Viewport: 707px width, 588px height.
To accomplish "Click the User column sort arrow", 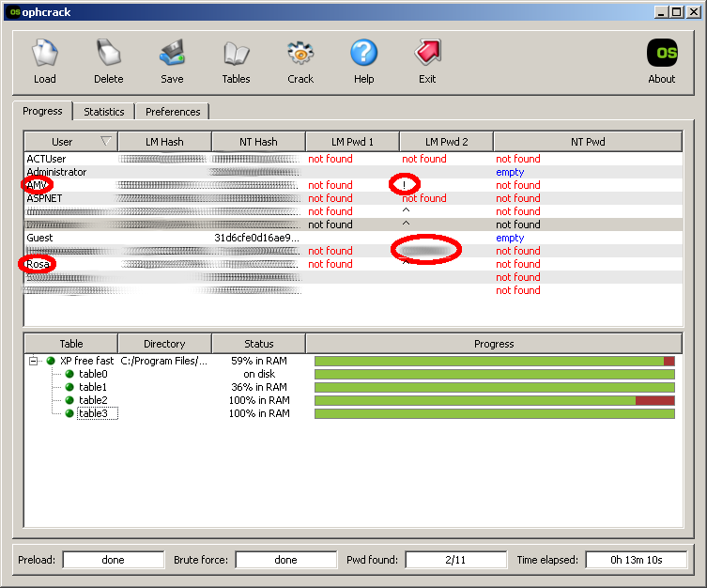I will point(106,141).
